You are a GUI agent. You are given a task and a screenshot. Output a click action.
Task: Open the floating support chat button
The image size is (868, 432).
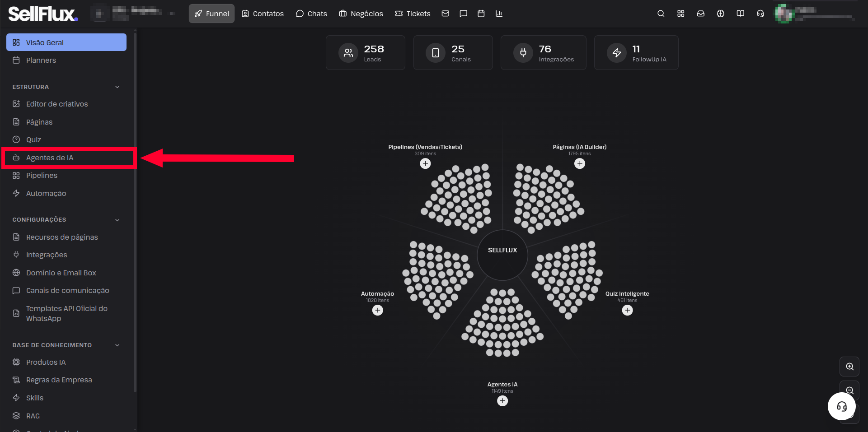(x=842, y=406)
